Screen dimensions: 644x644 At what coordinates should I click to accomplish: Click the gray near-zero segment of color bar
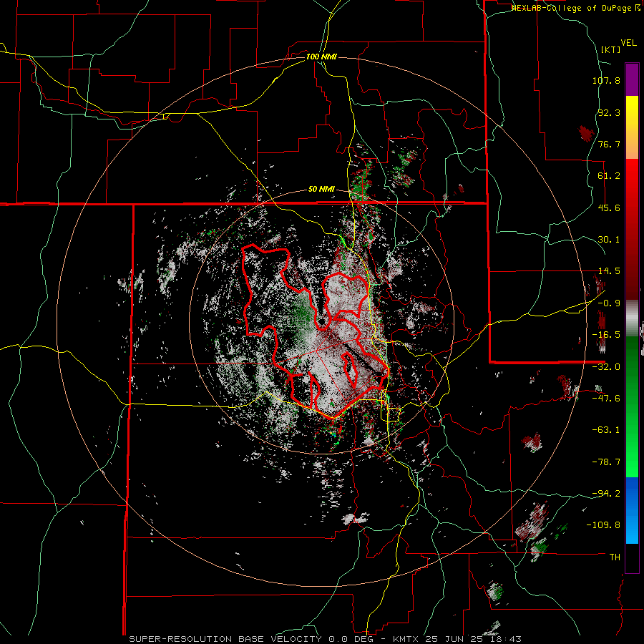(x=632, y=318)
